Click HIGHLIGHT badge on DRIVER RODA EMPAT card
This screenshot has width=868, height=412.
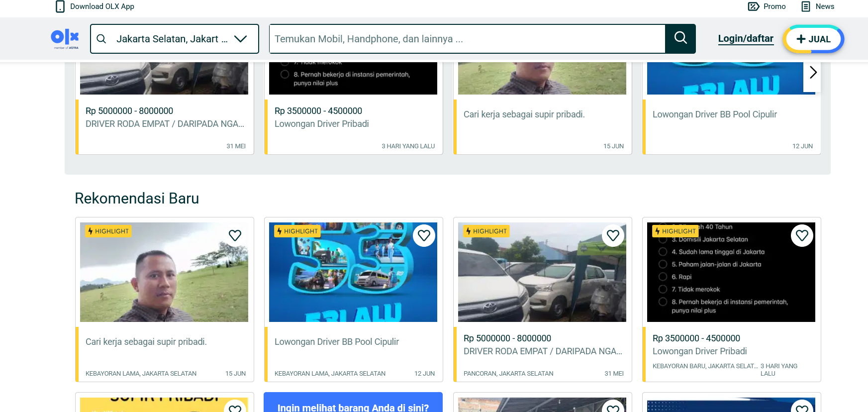tap(486, 231)
